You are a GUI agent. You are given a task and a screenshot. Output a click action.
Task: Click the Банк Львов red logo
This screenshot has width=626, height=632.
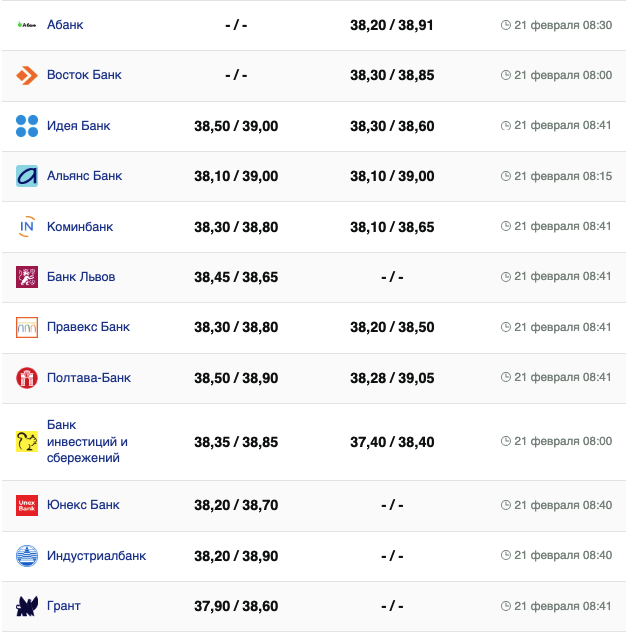click(x=27, y=277)
